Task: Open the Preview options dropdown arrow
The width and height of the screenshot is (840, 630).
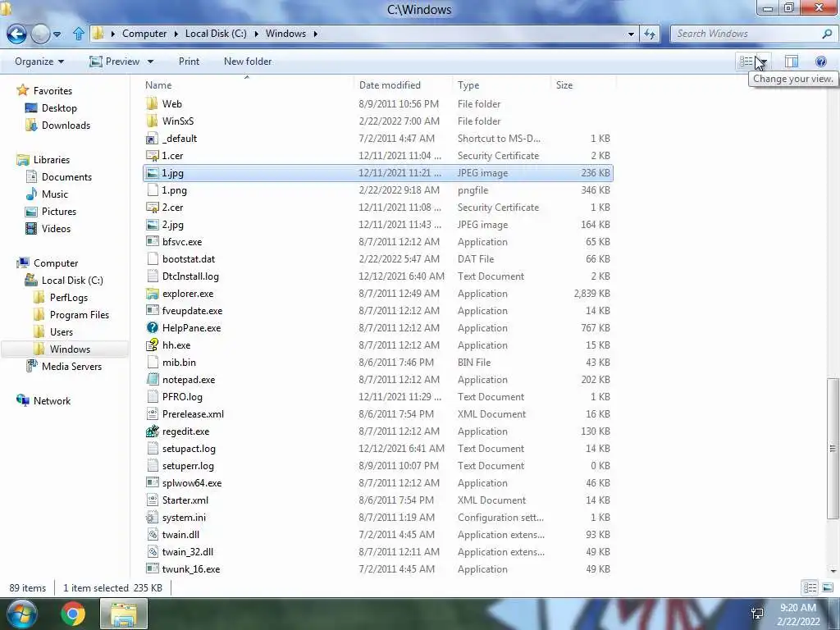Action: coord(151,62)
